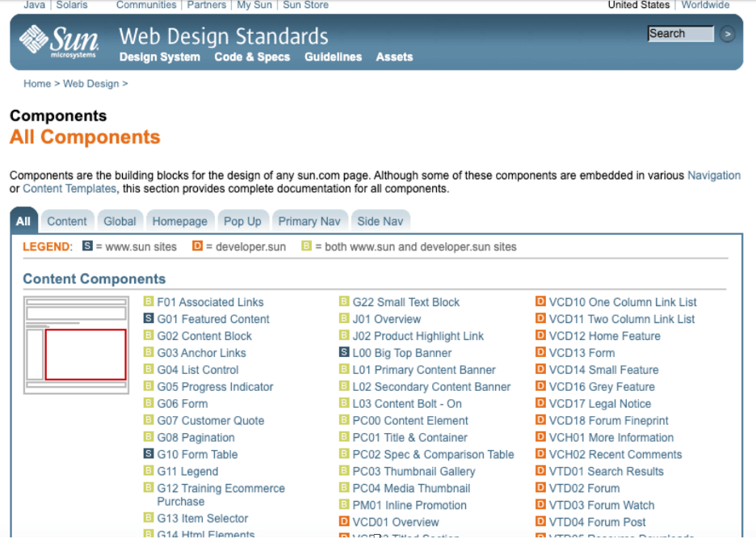The width and height of the screenshot is (756, 538).
Task: Click the D icon beside VCD17 Legal Notice
Action: 540,402
